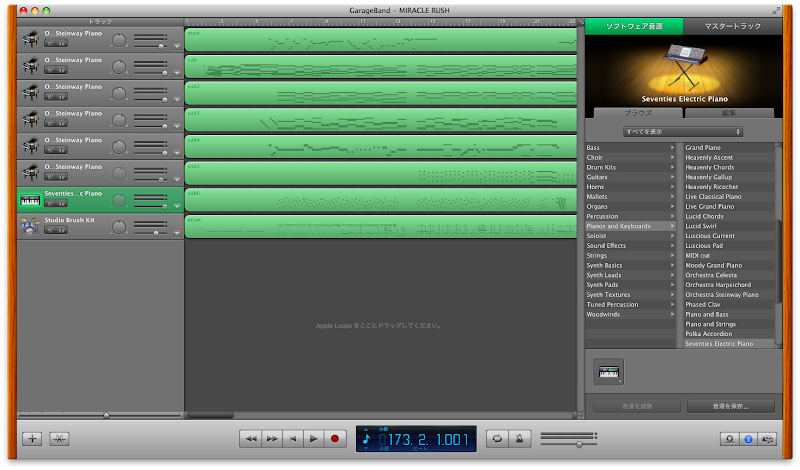The width and height of the screenshot is (800, 470).
Task: Solo the Steinway Piano track holding the 'sub' region
Action: [x=62, y=70]
